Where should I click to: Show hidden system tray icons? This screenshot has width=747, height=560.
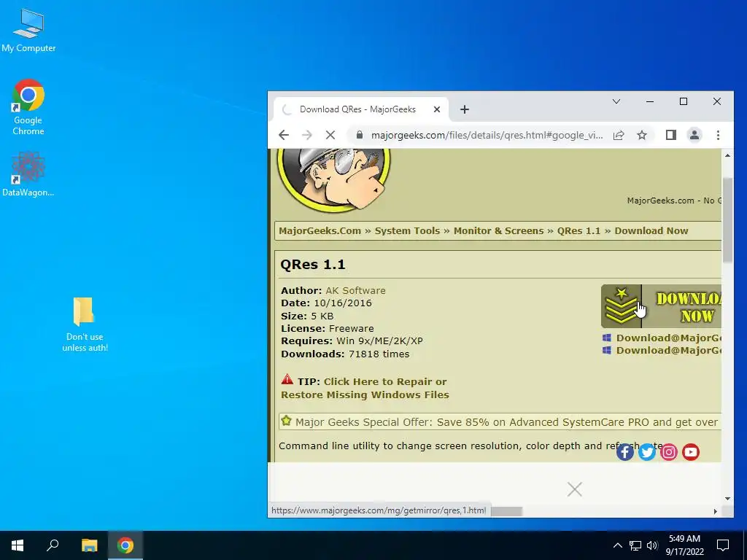[617, 545]
